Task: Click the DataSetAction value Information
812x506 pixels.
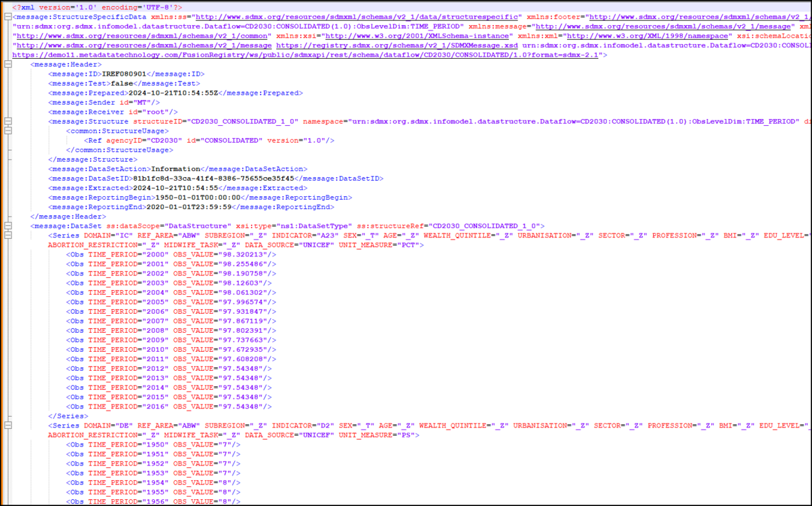Action: (x=175, y=168)
